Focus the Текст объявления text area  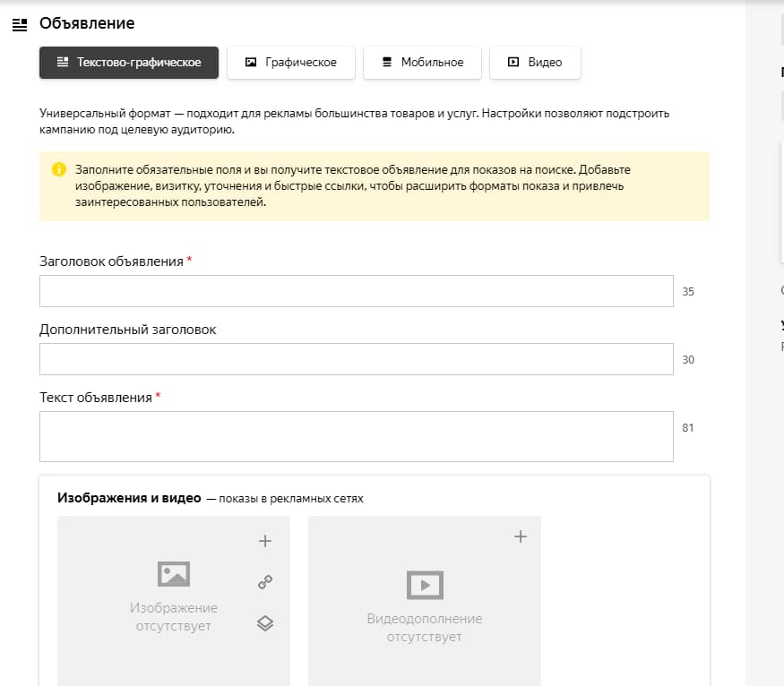point(356,436)
